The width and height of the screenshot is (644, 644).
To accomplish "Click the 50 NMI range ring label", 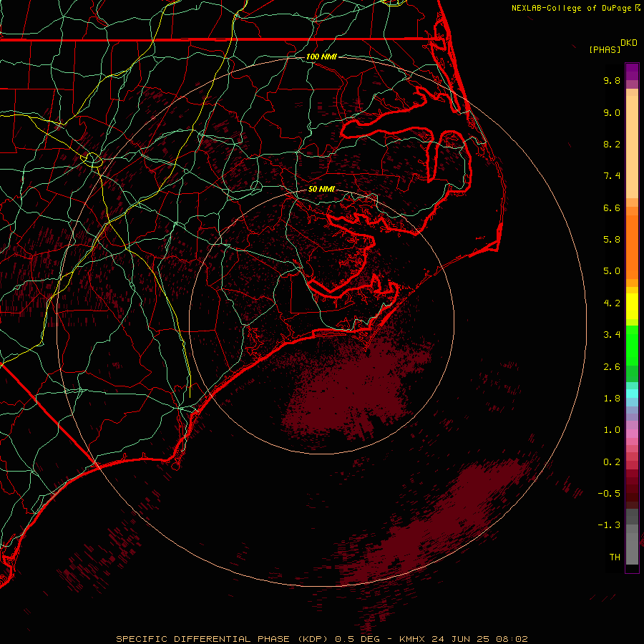I will point(321,189).
